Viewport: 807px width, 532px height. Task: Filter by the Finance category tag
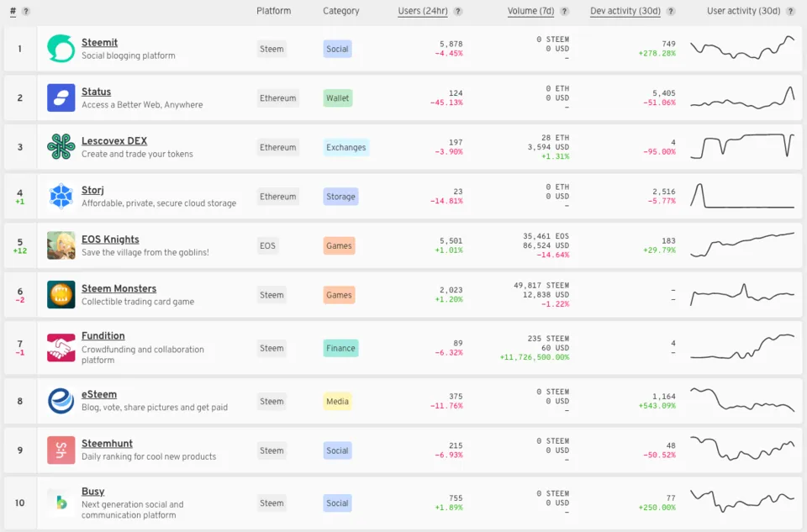340,348
